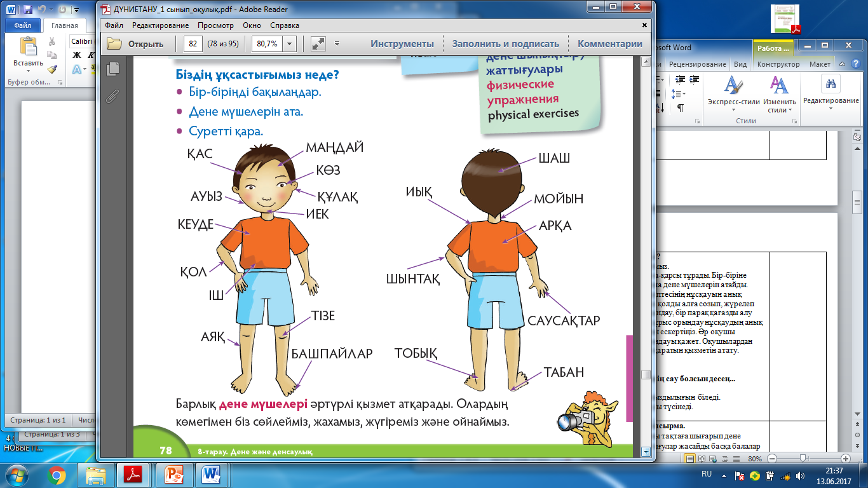Click the Открыть button label in Adobe Reader
The width and height of the screenshot is (868, 488).
(x=146, y=44)
